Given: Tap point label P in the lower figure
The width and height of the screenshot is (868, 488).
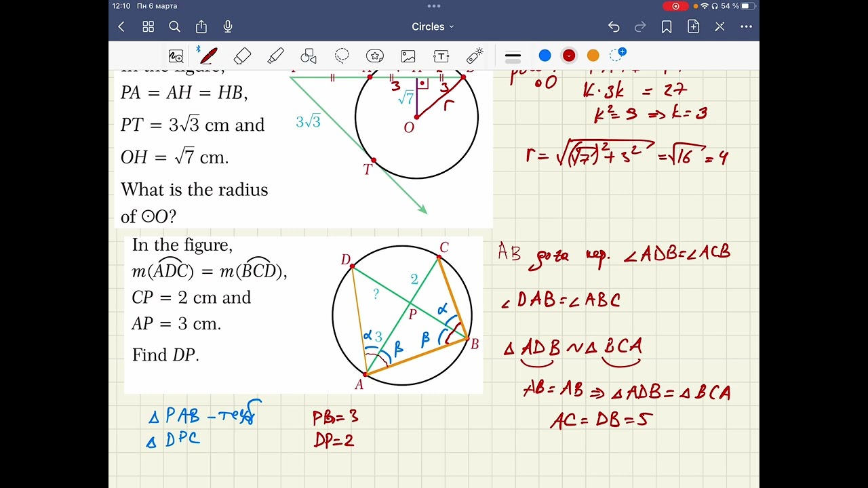Looking at the screenshot, I should click(412, 314).
